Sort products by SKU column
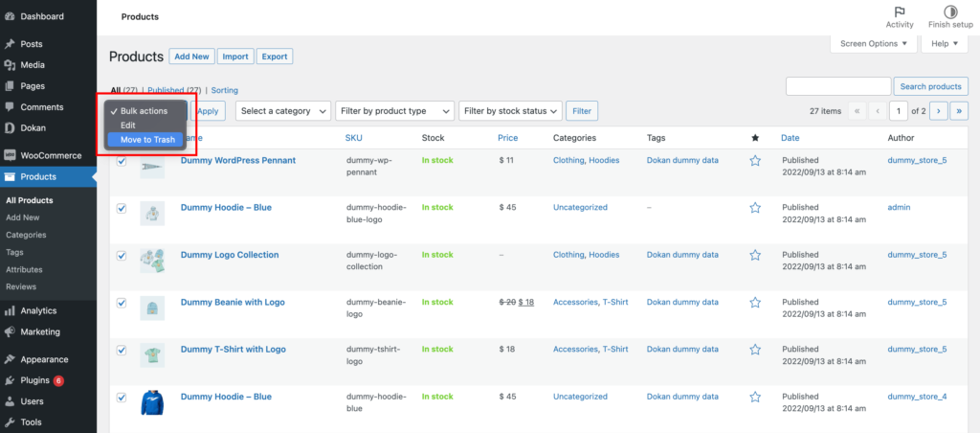Image resolution: width=980 pixels, height=433 pixels. click(x=354, y=138)
